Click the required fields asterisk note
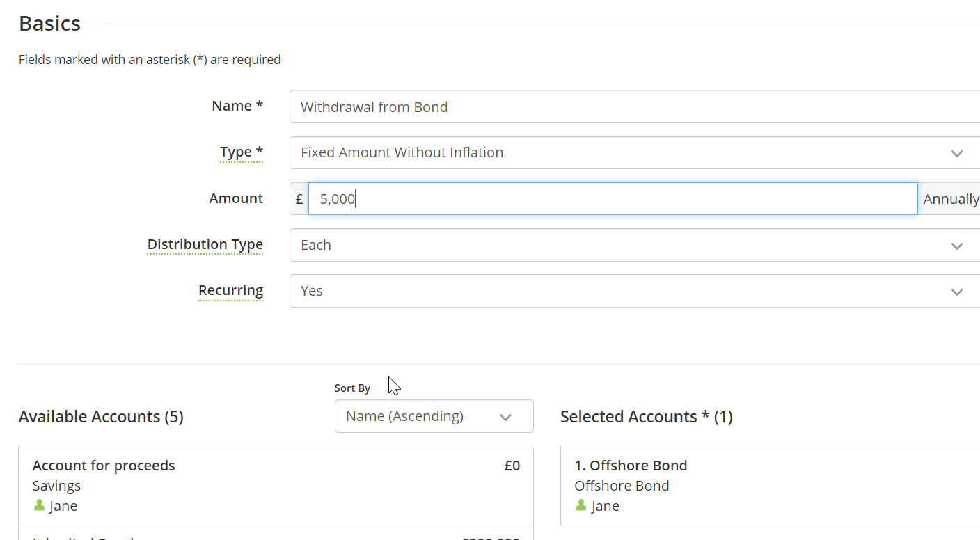 (x=150, y=60)
